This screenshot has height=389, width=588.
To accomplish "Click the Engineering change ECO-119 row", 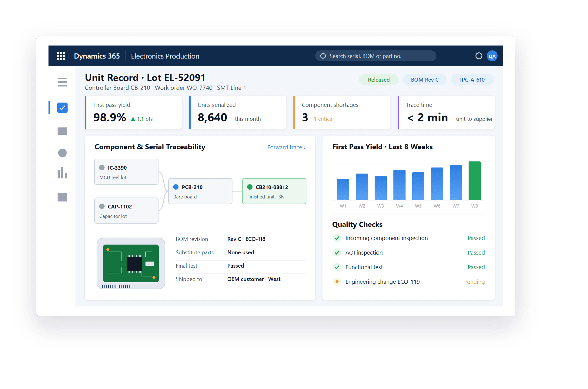I will pyautogui.click(x=409, y=282).
